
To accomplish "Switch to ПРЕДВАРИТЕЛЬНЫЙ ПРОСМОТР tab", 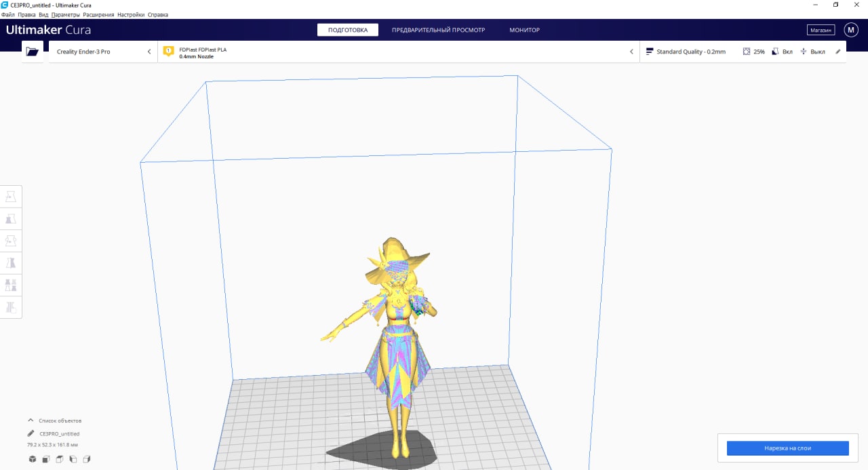I will point(439,30).
